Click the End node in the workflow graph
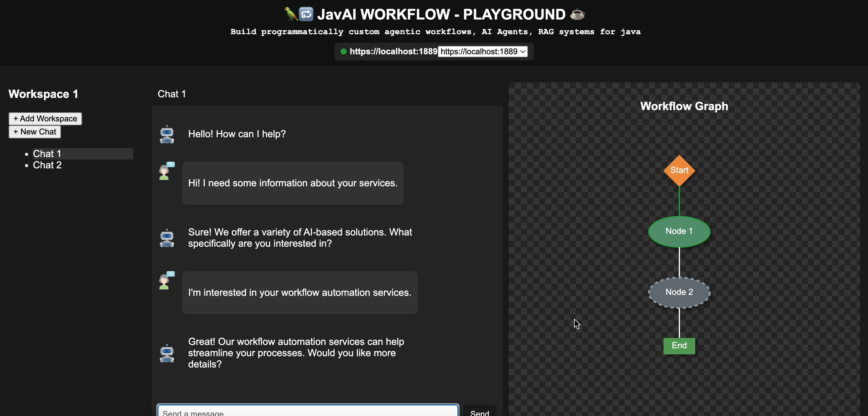Image resolution: width=868 pixels, height=416 pixels. [679, 345]
